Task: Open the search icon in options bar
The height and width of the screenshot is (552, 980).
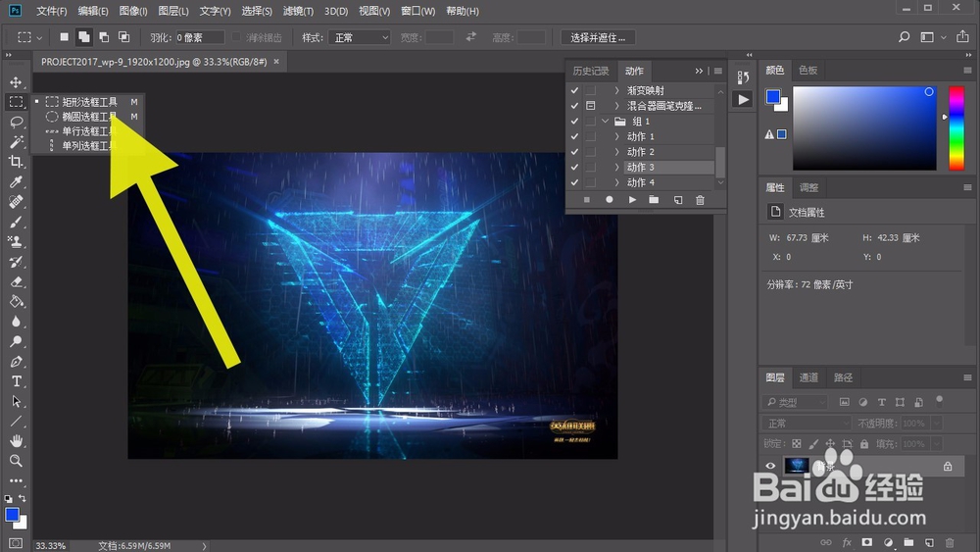Action: [x=904, y=37]
